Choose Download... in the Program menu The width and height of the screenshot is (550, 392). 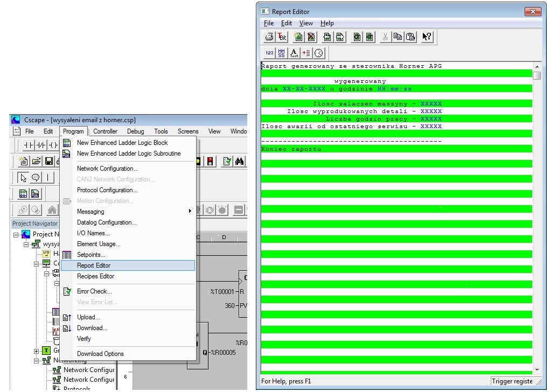[128, 328]
